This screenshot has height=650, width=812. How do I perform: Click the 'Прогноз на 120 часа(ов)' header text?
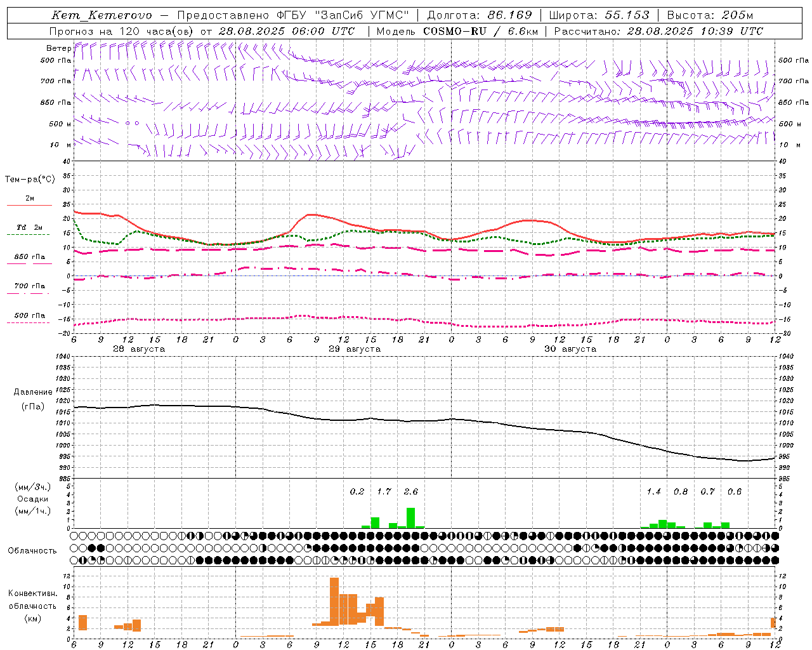pyautogui.click(x=122, y=31)
